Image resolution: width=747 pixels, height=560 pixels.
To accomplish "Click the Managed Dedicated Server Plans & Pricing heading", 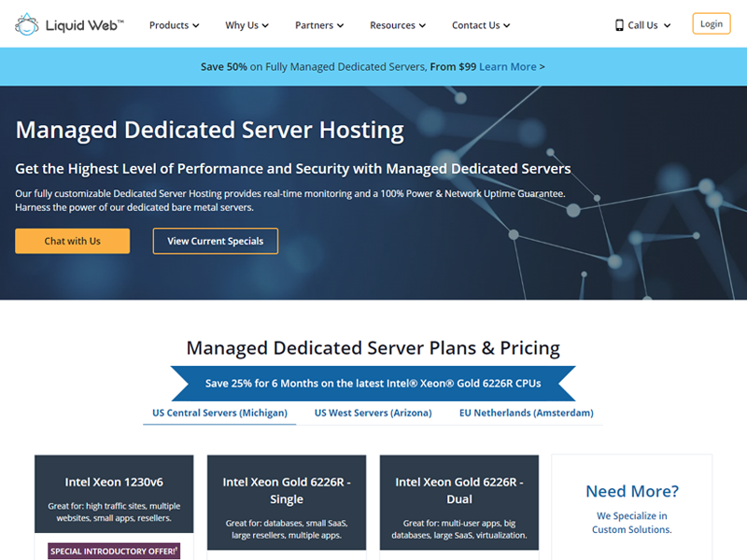I will [373, 348].
